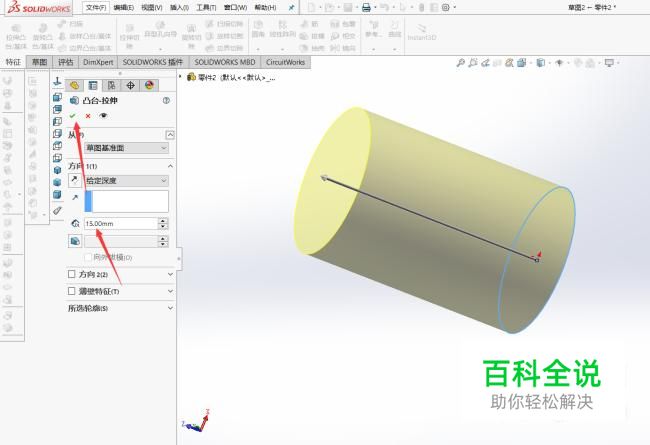The image size is (650, 445).
Task: Open the FeatureManager design tree tab
Action: click(74, 85)
